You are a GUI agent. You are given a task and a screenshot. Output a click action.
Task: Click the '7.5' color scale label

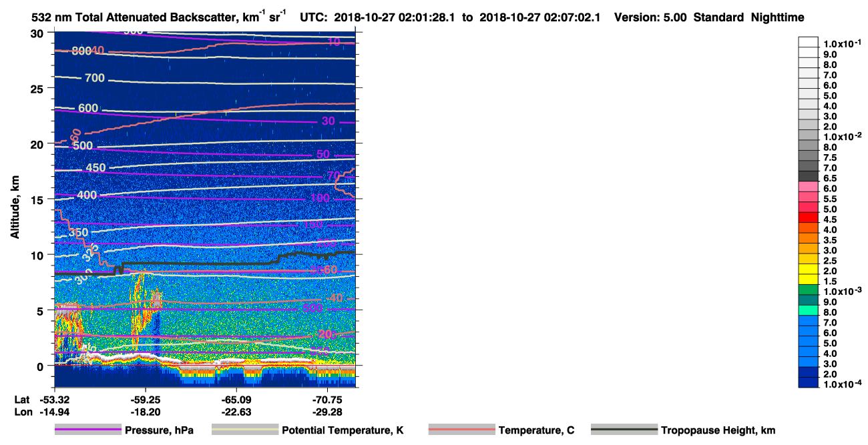pos(830,157)
